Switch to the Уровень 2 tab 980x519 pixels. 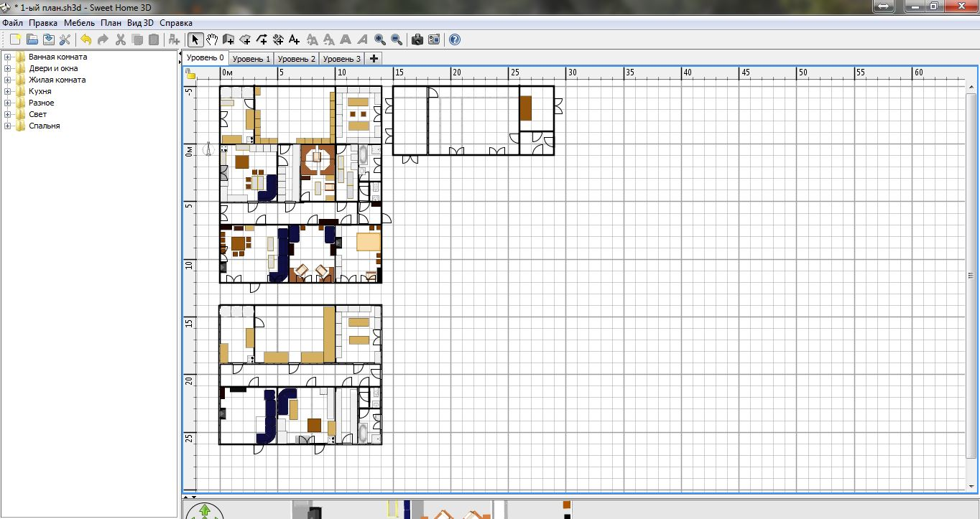point(297,59)
